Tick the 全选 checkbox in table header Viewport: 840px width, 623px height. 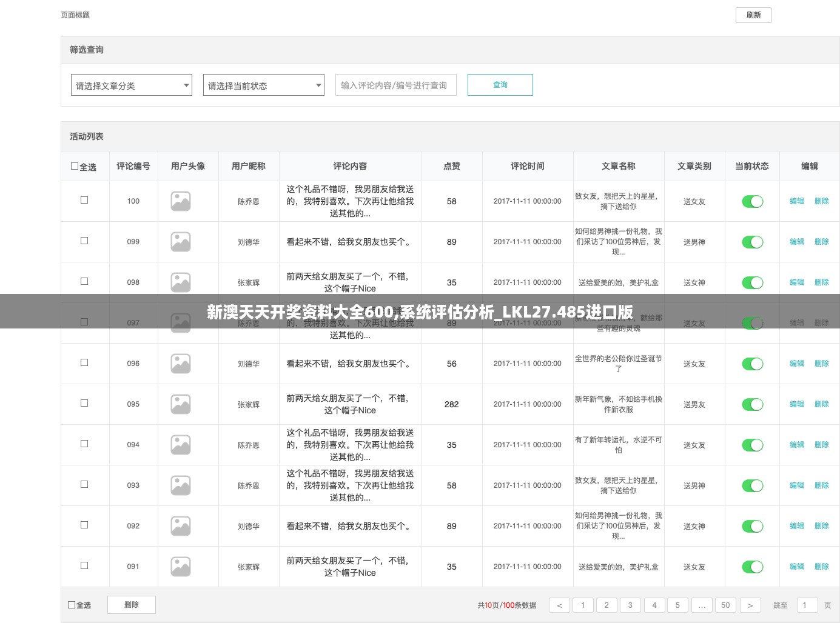point(75,166)
